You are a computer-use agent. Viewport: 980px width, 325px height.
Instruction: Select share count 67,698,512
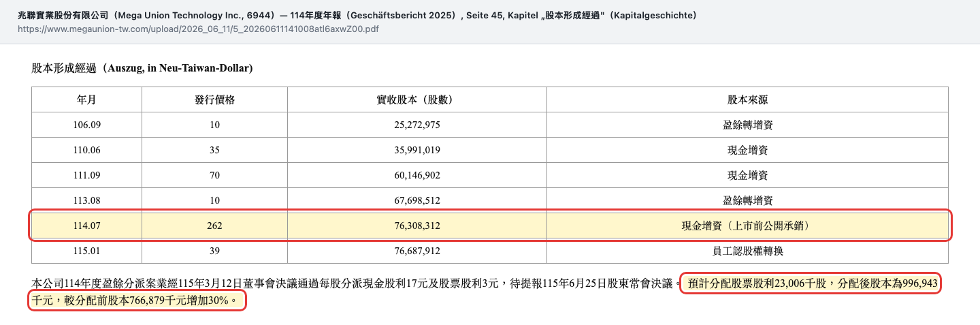[x=416, y=201]
